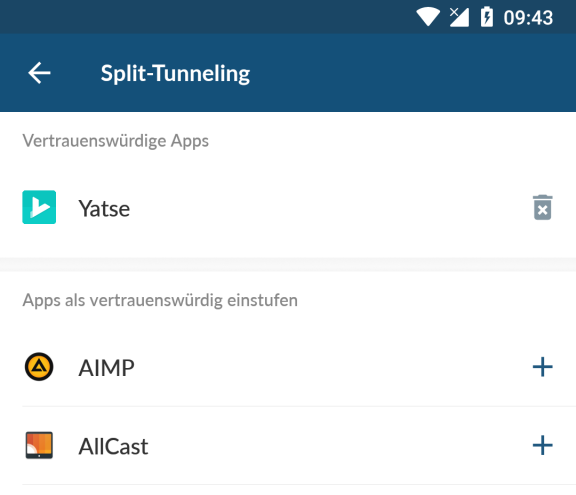Tap the battery charging status icon
This screenshot has height=495, width=576.
point(487,17)
